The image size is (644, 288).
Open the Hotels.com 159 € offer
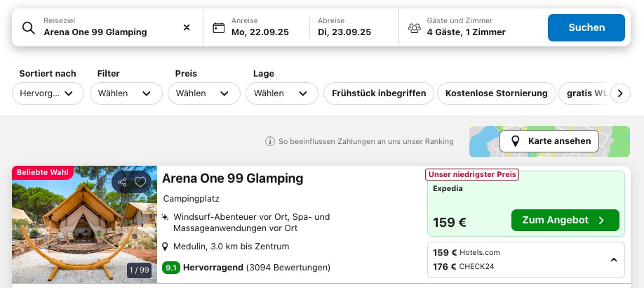click(466, 253)
